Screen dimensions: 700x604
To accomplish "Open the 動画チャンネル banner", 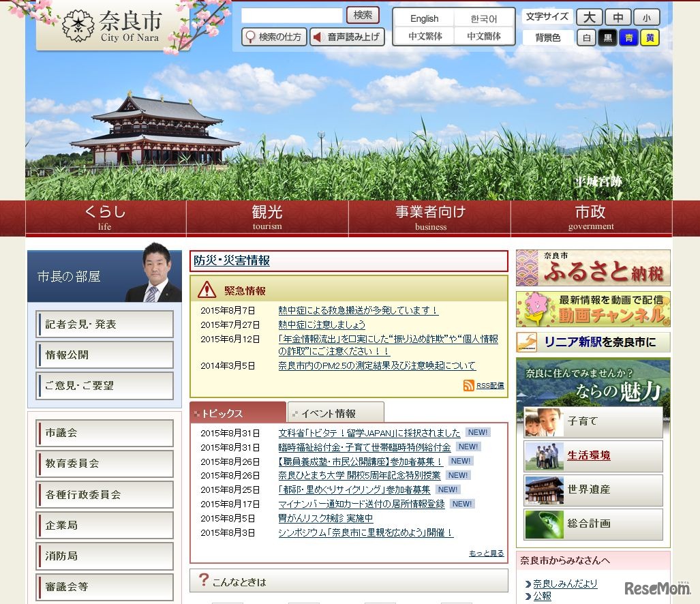I will (x=593, y=309).
